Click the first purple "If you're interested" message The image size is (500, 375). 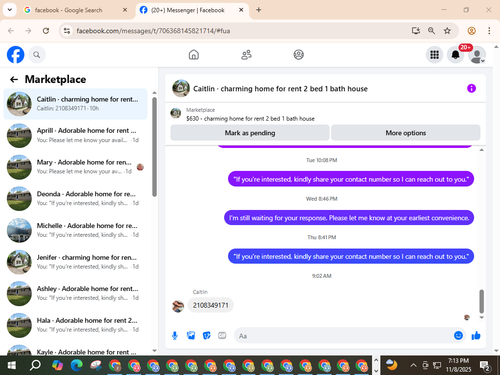[351, 179]
